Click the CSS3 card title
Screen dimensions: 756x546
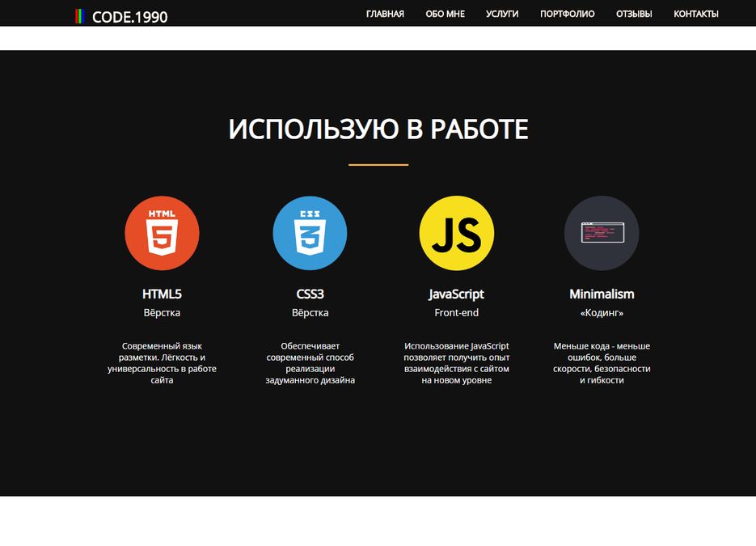(x=310, y=294)
